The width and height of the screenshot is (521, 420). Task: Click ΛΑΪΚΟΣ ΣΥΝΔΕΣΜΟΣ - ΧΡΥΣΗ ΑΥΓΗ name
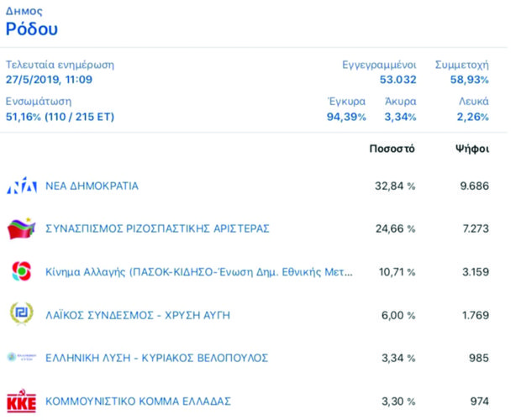(x=137, y=315)
